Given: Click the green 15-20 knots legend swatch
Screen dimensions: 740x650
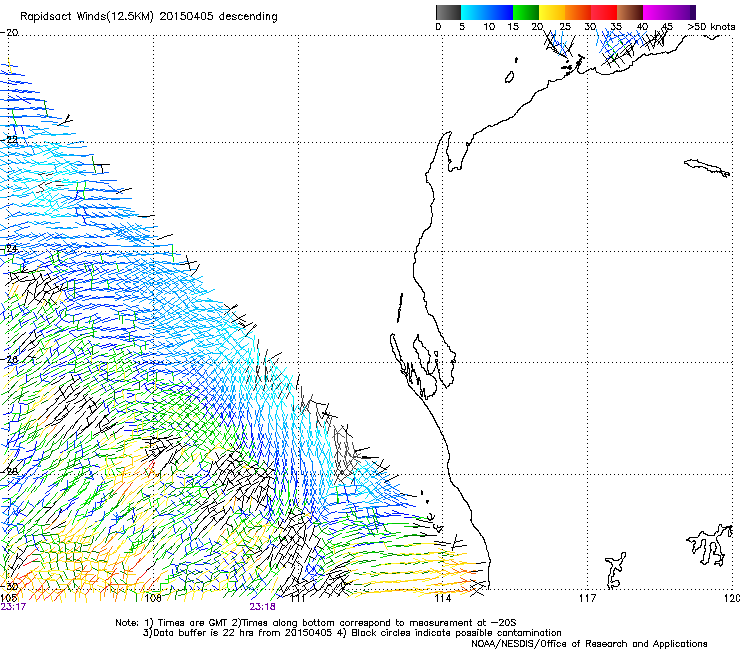Looking at the screenshot, I should (x=526, y=12).
